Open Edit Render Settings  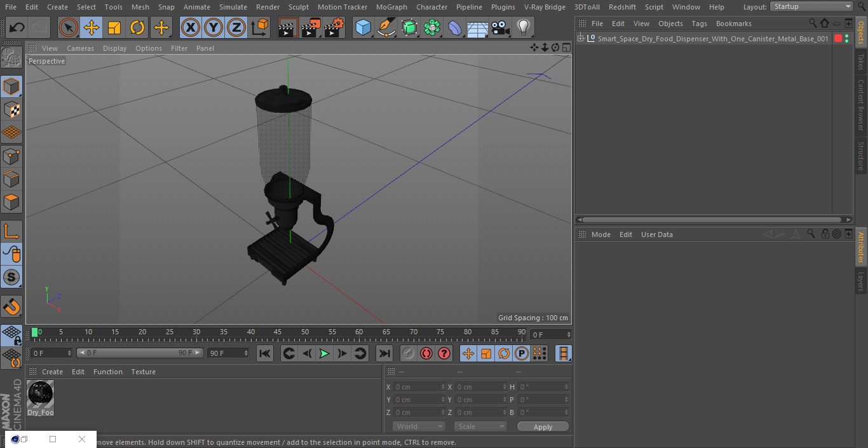334,27
